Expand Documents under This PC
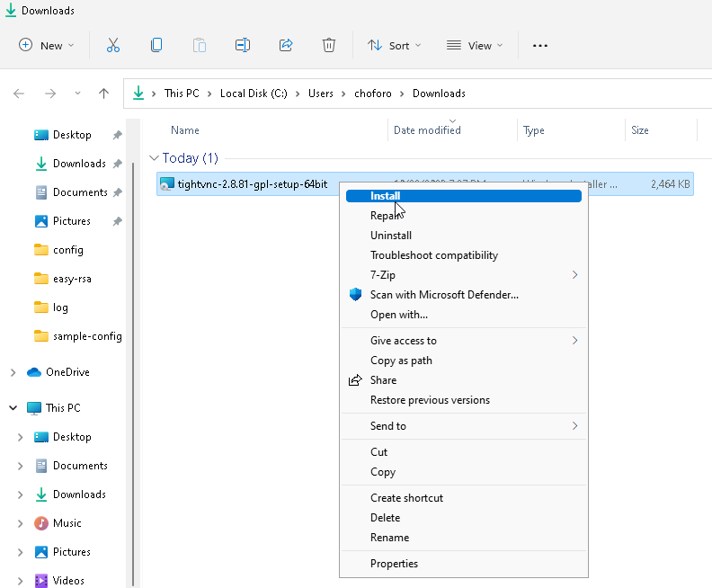This screenshot has height=588, width=712. (x=20, y=466)
